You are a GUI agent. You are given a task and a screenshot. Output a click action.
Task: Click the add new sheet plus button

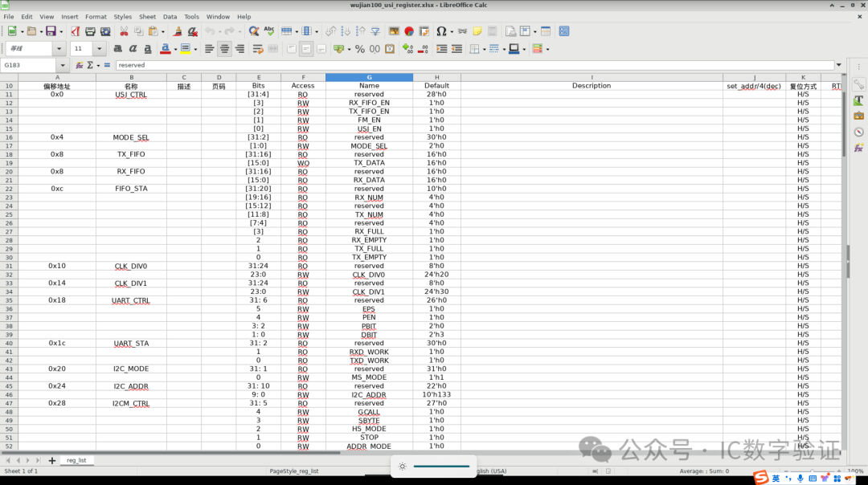pyautogui.click(x=52, y=461)
